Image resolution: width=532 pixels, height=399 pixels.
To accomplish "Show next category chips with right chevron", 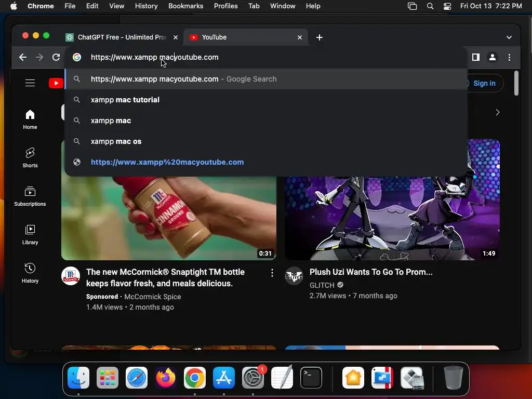I will pos(497,112).
